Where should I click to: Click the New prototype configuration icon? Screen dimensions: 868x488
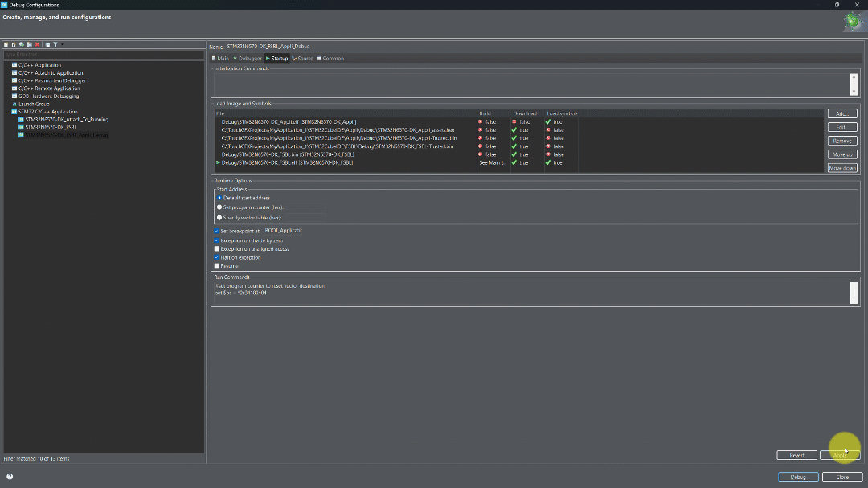point(14,44)
